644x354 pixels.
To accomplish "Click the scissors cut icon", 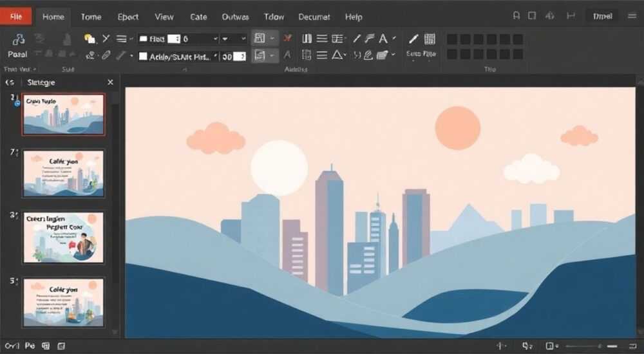I will pyautogui.click(x=106, y=39).
